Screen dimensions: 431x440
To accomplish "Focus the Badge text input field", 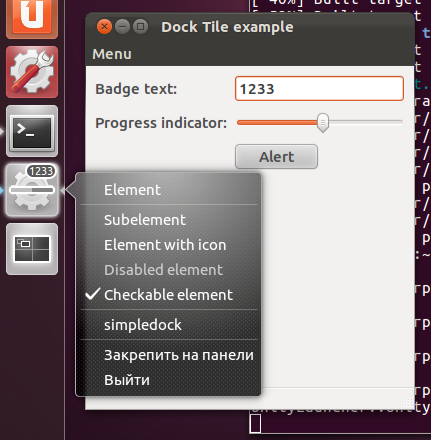I will click(319, 89).
